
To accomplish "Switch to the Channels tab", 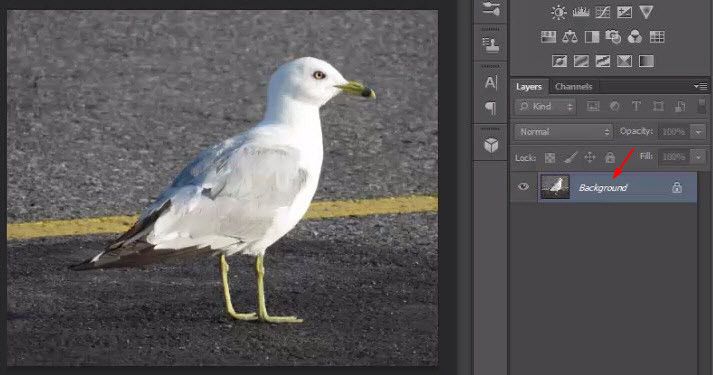I will point(573,86).
